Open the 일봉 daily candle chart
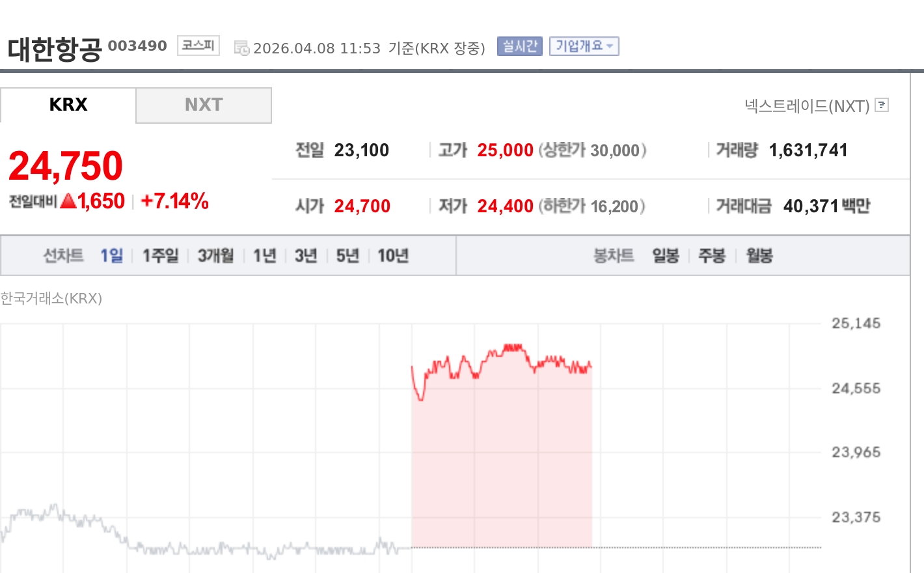The width and height of the screenshot is (924, 573). (666, 256)
